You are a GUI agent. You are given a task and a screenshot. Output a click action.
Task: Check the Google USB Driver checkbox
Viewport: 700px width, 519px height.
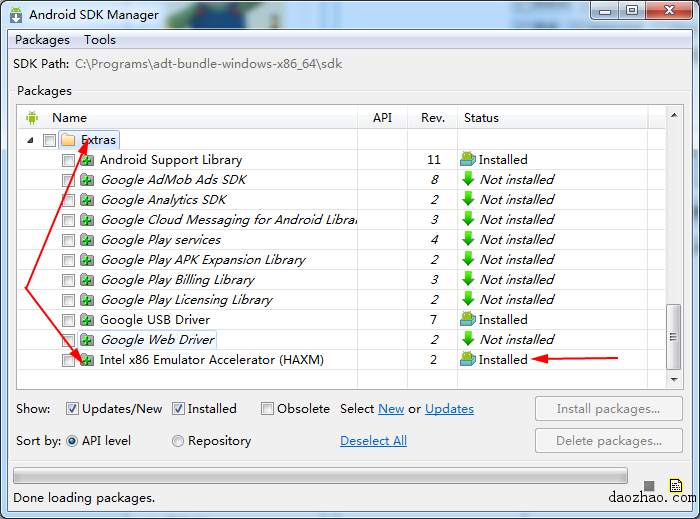click(x=68, y=320)
